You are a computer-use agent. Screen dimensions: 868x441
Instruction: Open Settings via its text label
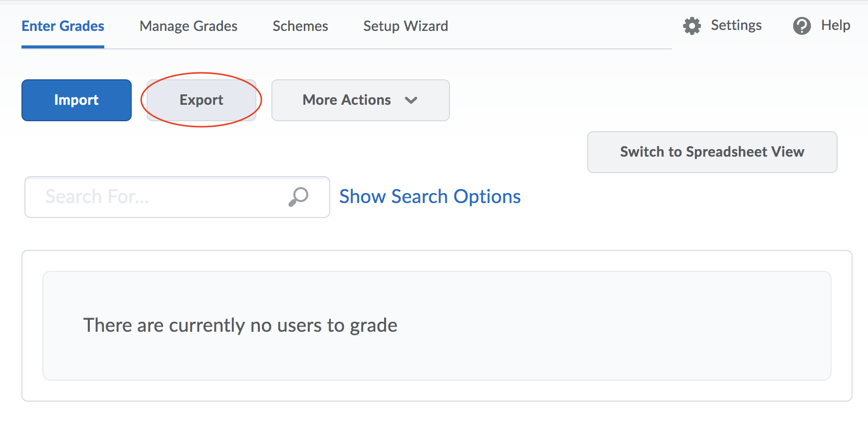pyautogui.click(x=736, y=25)
